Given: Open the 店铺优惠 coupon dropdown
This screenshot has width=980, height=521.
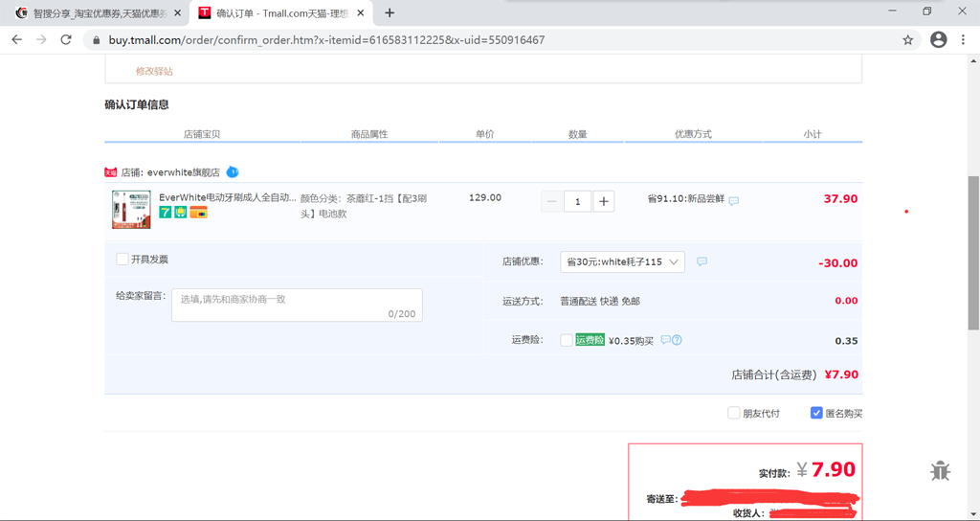Looking at the screenshot, I should click(x=622, y=261).
